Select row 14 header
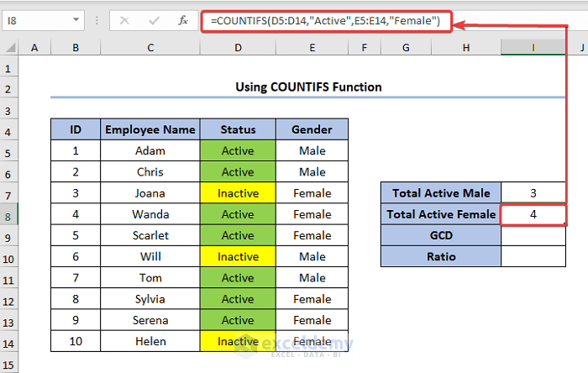Image resolution: width=588 pixels, height=373 pixels. 9,341
